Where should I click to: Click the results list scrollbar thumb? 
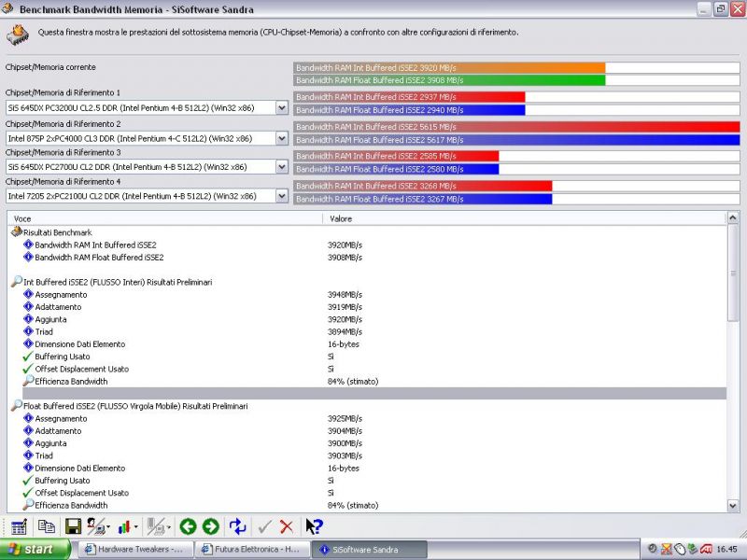[733, 273]
